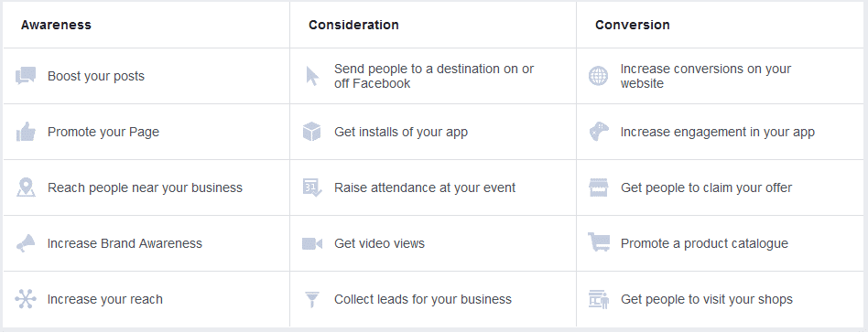Image resolution: width=868 pixels, height=332 pixels.
Task: Click the location pin icon for local reach
Action: click(26, 187)
